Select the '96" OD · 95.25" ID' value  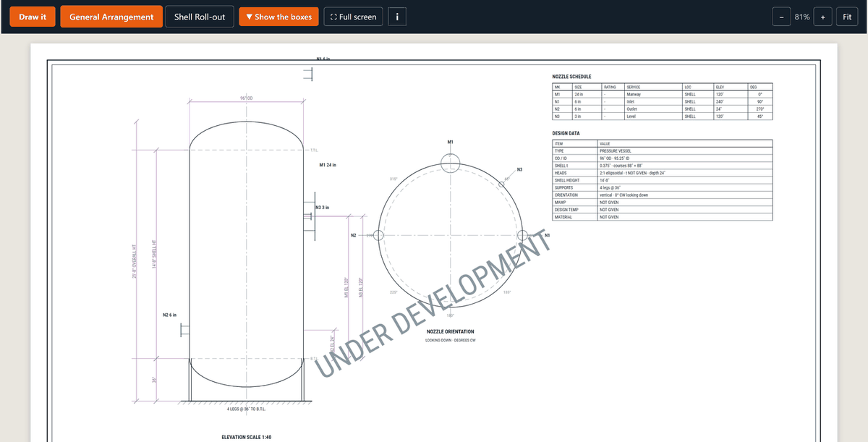point(685,158)
